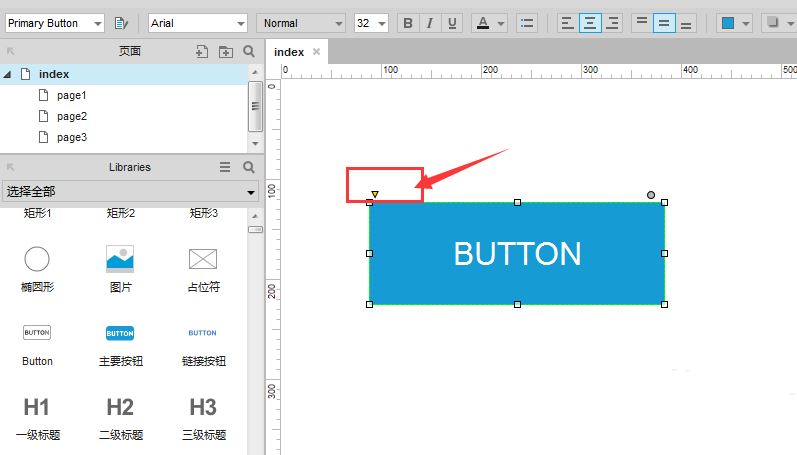This screenshot has height=455, width=797.
Task: Click the blue fill color swatch
Action: click(728, 23)
